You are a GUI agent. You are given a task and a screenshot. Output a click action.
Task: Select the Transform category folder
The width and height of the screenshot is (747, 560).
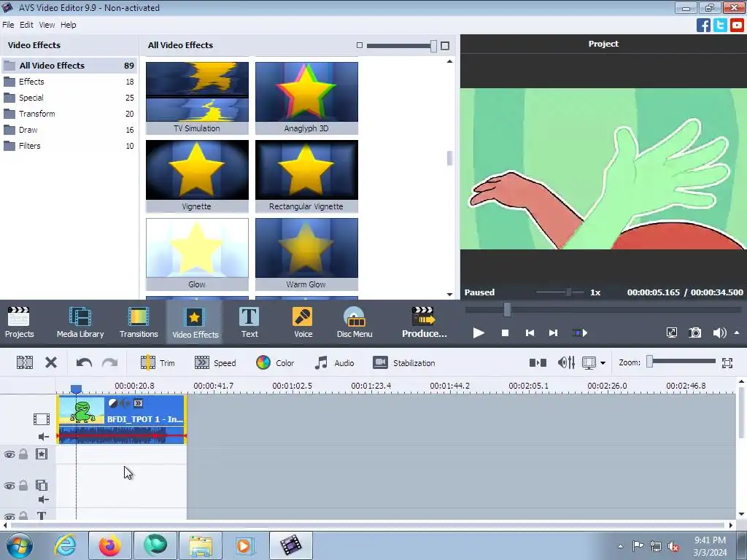point(69,114)
